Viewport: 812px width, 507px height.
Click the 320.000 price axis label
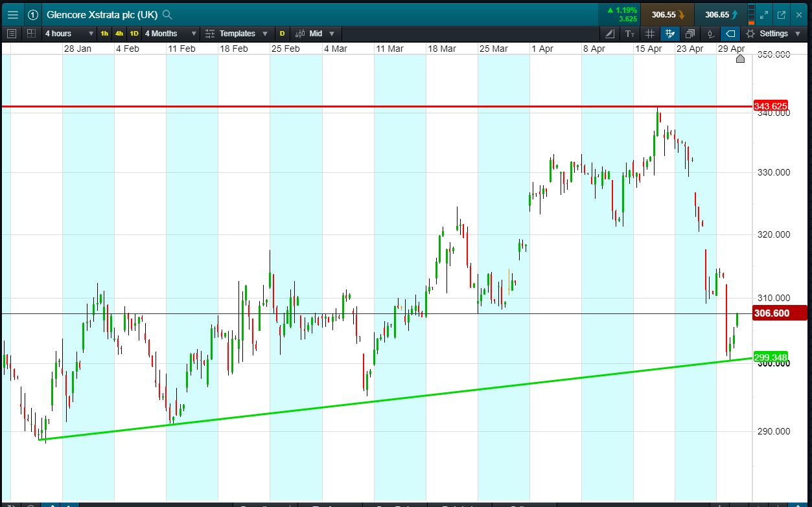tap(773, 235)
